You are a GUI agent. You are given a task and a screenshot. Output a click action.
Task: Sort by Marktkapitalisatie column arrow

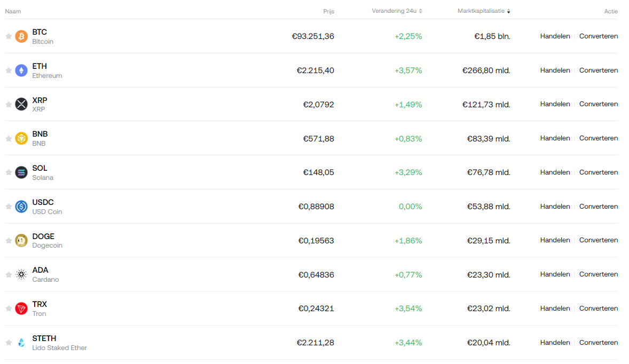(x=508, y=11)
